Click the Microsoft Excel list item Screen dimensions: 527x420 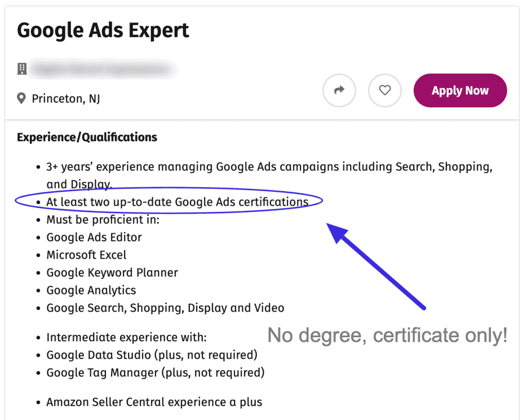86,255
